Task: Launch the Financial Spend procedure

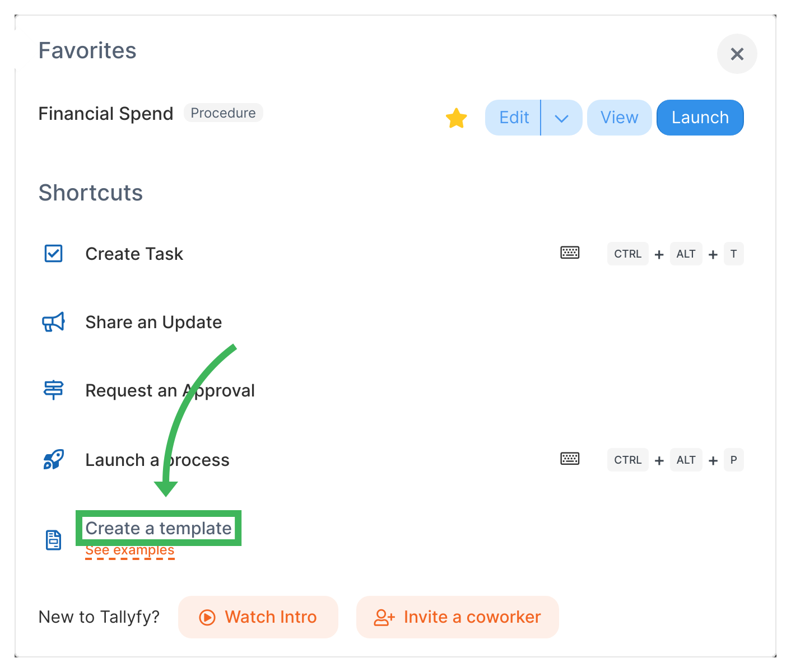Action: [700, 118]
